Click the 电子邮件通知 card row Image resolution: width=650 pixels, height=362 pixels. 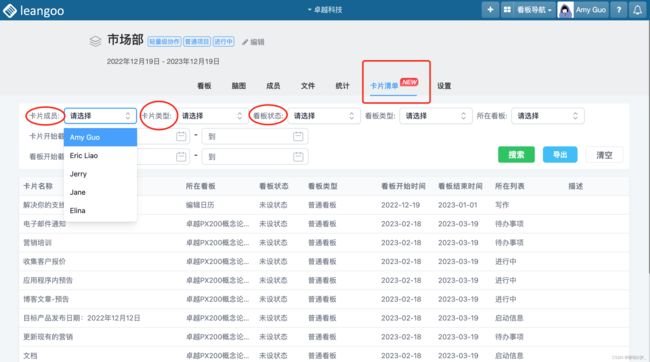(324, 224)
